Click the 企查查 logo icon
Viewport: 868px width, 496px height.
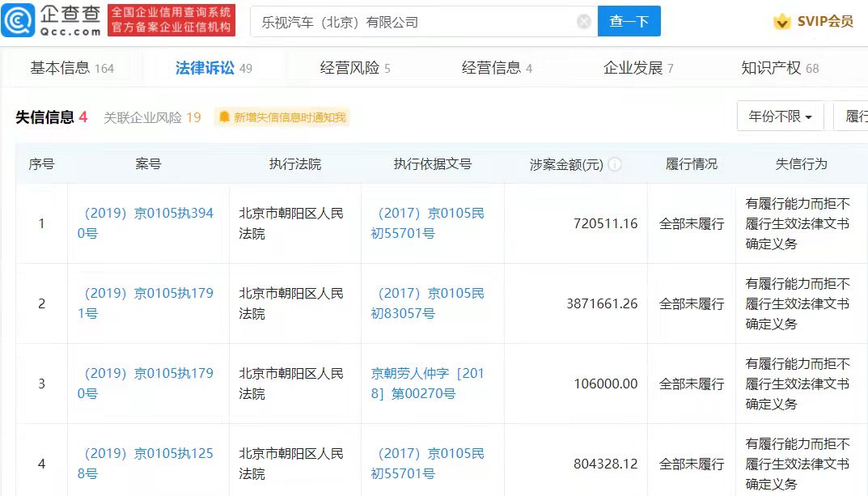(x=18, y=20)
